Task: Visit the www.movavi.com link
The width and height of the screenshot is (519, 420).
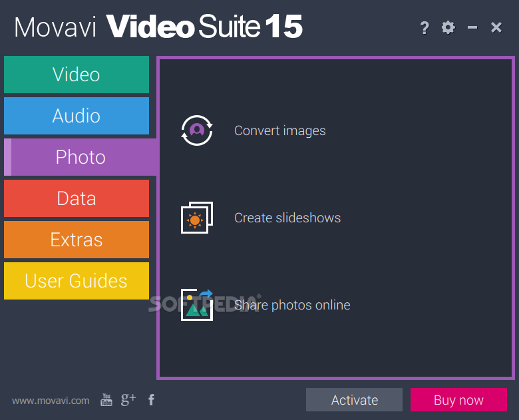Action: (51, 401)
